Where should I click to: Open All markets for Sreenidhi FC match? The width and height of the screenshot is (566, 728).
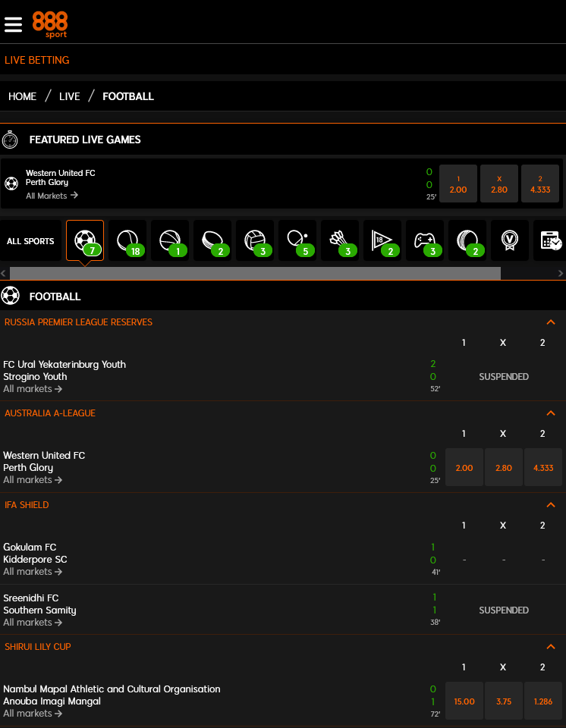click(33, 623)
